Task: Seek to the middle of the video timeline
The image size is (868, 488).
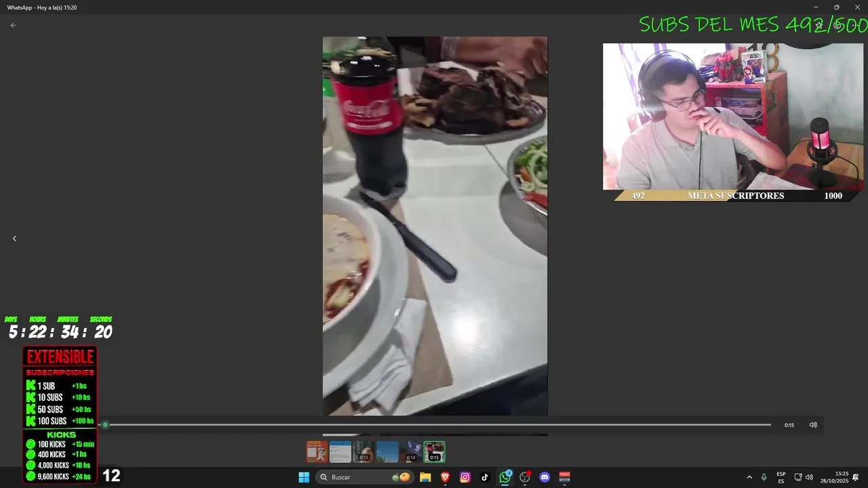Action: [438, 425]
